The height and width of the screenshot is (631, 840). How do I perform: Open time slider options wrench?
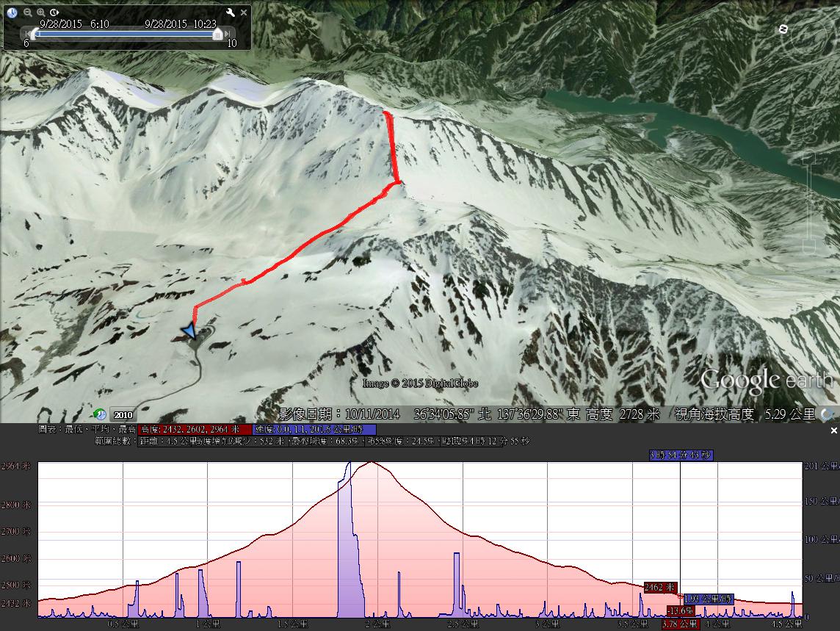tap(231, 12)
